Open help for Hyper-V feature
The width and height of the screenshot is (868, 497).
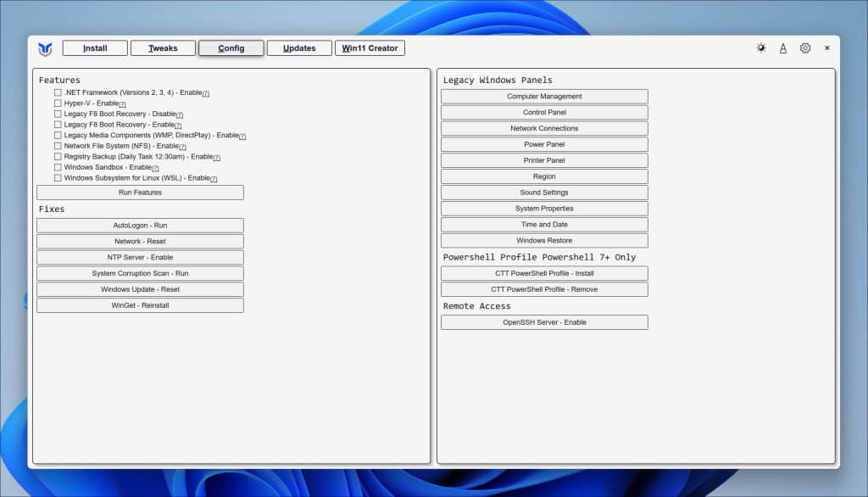tap(122, 104)
